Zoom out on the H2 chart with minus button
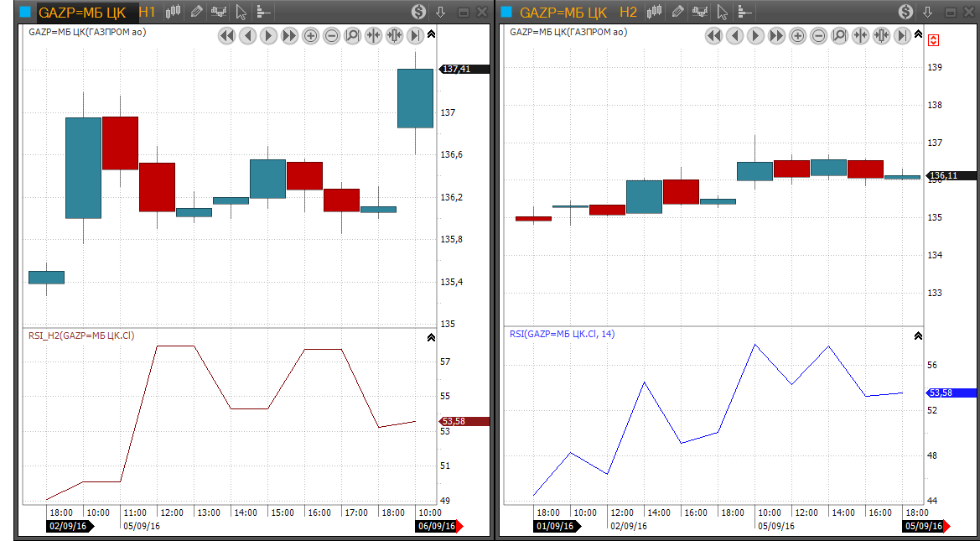Viewport: 980px width, 541px height. point(818,35)
